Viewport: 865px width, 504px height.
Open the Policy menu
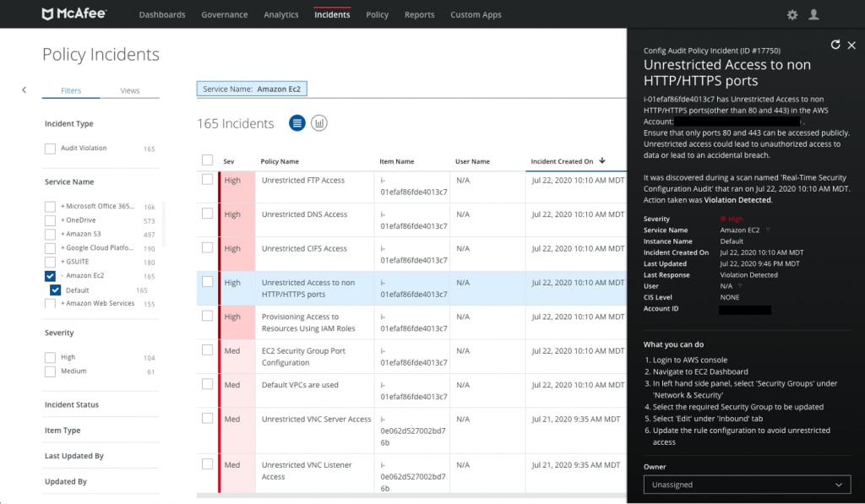[378, 15]
